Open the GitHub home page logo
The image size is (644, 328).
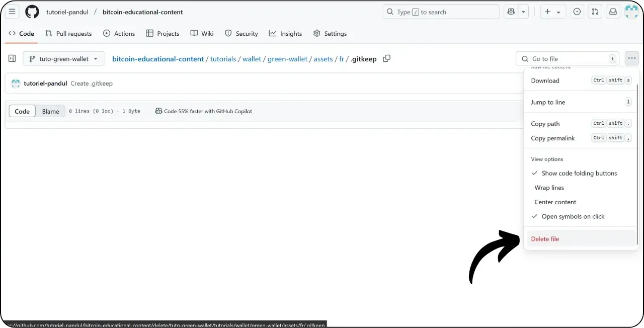32,12
